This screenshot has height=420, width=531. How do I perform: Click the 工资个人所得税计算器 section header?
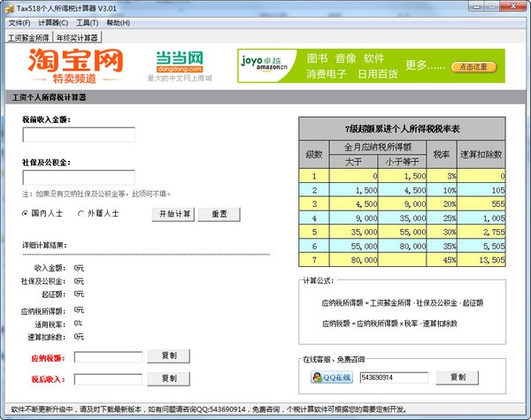[x=49, y=97]
